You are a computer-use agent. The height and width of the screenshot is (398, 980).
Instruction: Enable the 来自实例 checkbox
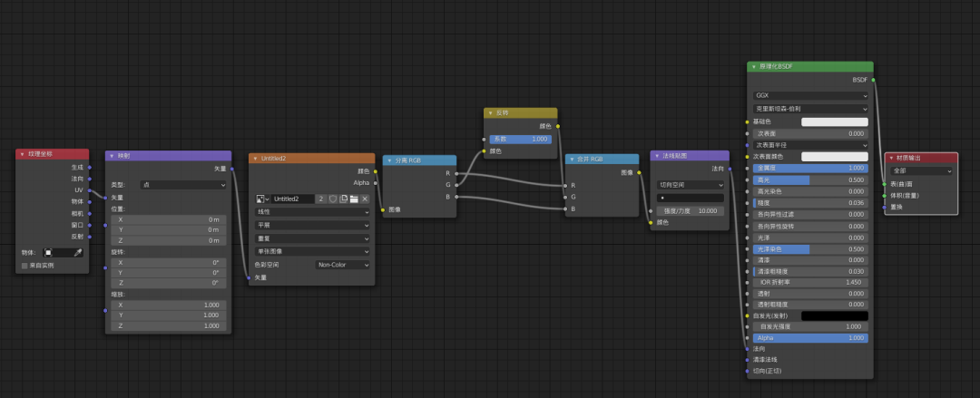coord(24,266)
